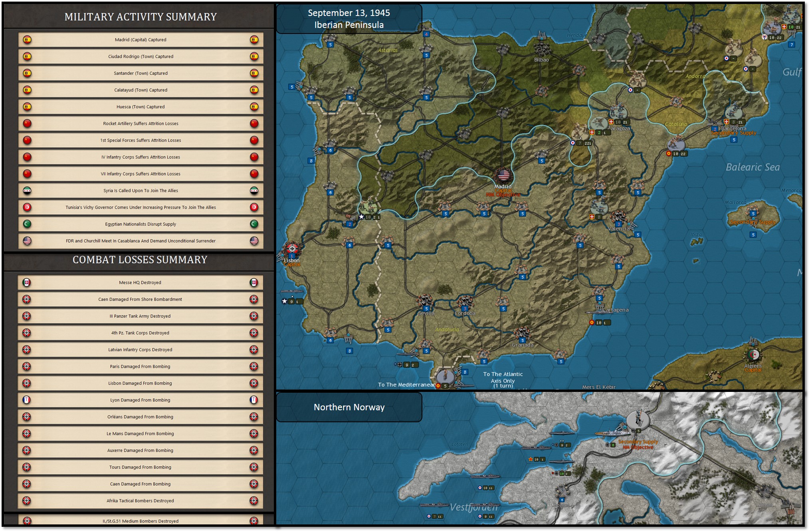This screenshot has width=810, height=532.
Task: Click the Northern Norway map label
Action: [349, 407]
